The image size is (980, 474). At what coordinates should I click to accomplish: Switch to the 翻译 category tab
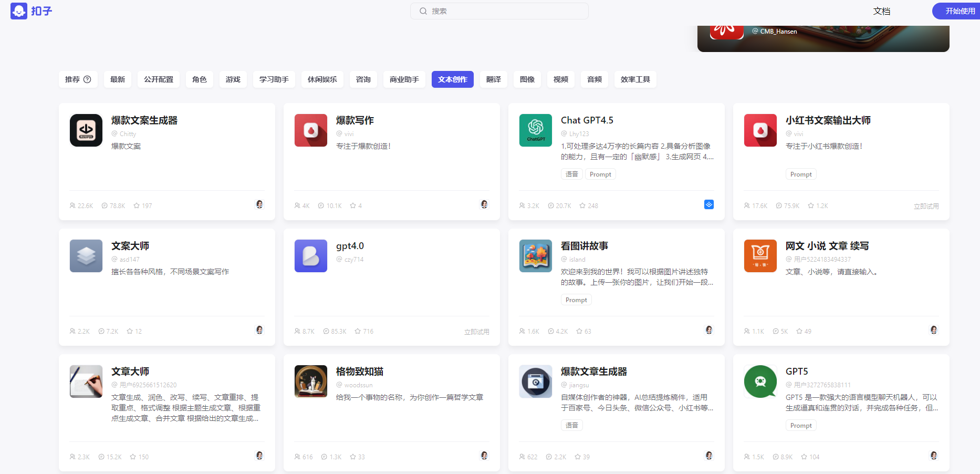tap(493, 79)
